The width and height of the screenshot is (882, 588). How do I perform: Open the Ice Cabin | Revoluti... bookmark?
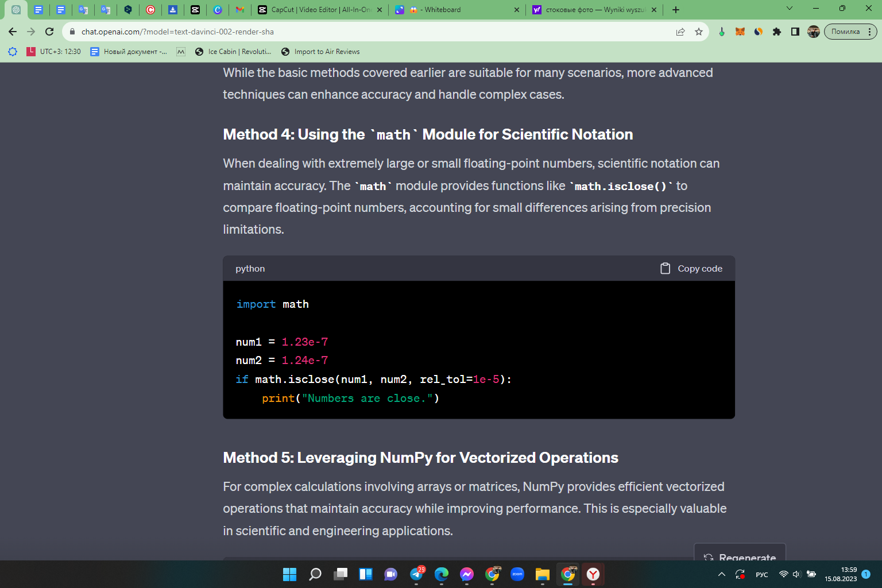pos(232,52)
